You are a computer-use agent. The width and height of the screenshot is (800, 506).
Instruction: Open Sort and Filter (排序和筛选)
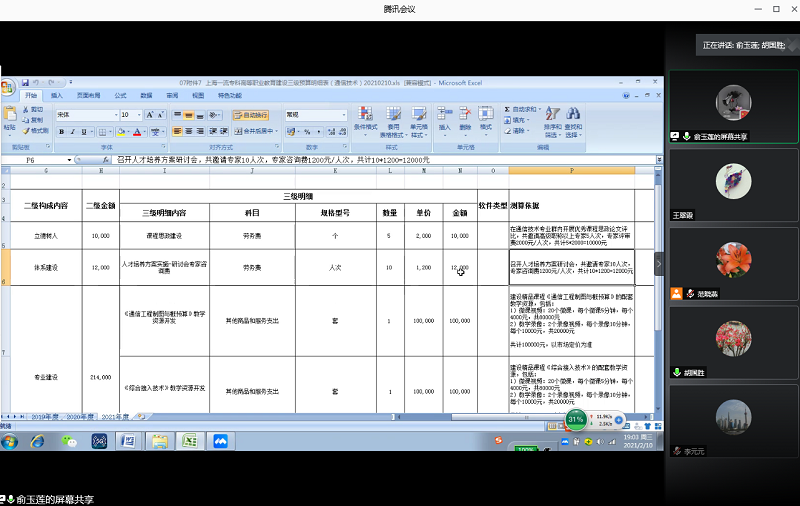click(553, 120)
